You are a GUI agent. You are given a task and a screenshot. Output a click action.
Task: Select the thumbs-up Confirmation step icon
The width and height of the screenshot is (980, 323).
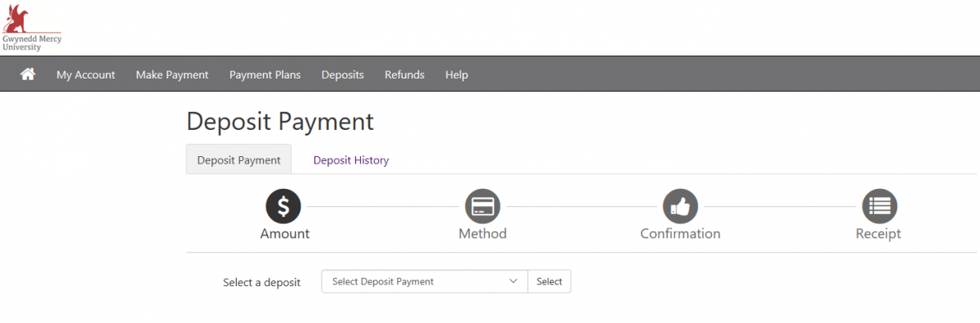click(680, 206)
